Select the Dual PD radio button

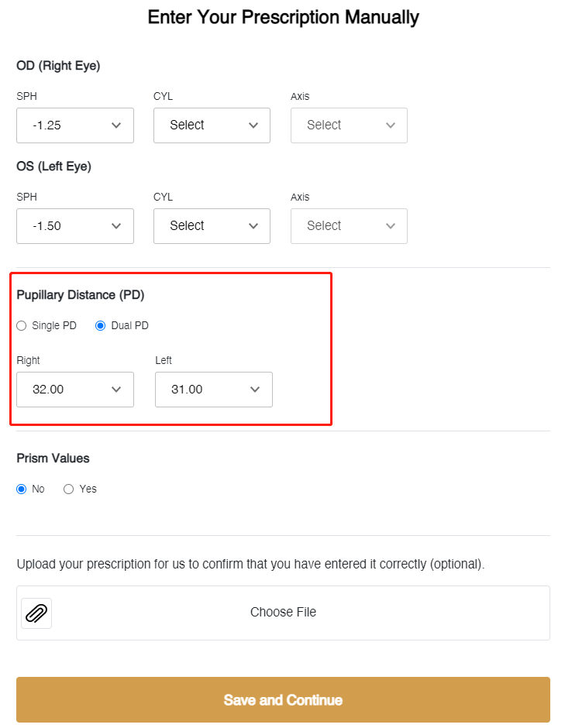100,326
